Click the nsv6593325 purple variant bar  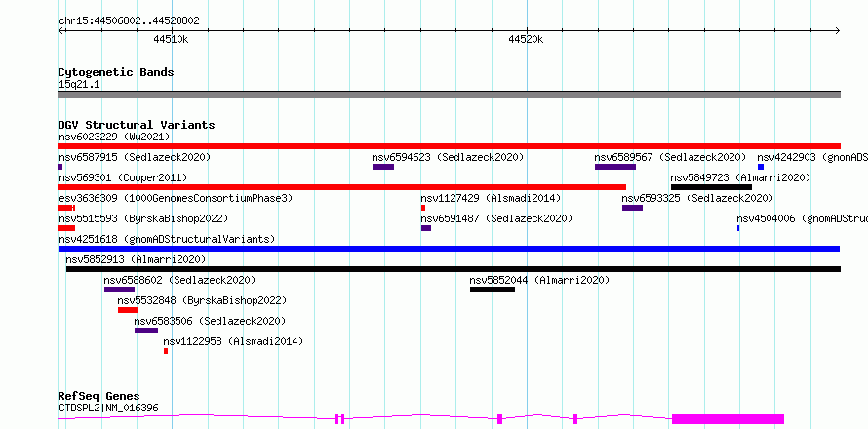632,208
